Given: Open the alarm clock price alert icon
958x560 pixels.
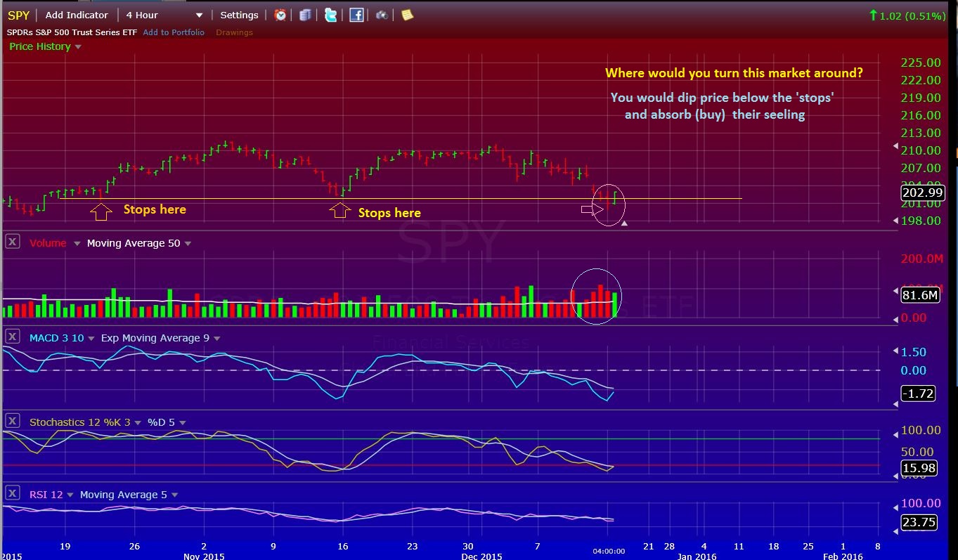Looking at the screenshot, I should pos(280,15).
